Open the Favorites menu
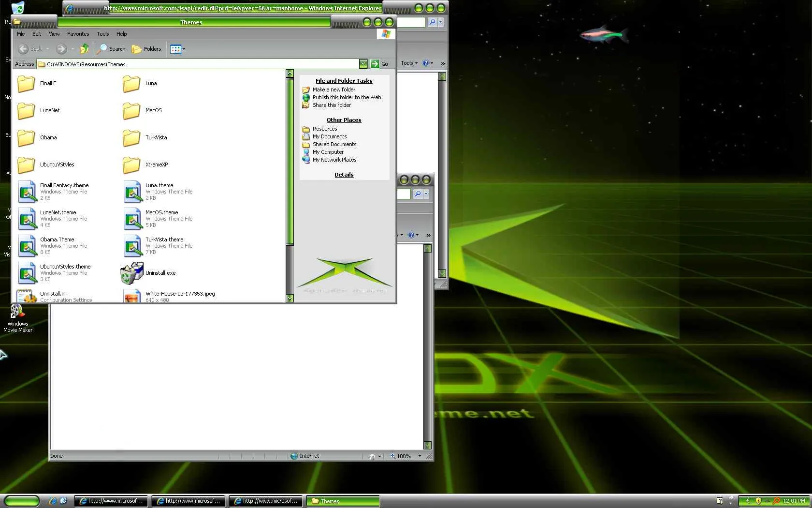The image size is (812, 508). (78, 34)
